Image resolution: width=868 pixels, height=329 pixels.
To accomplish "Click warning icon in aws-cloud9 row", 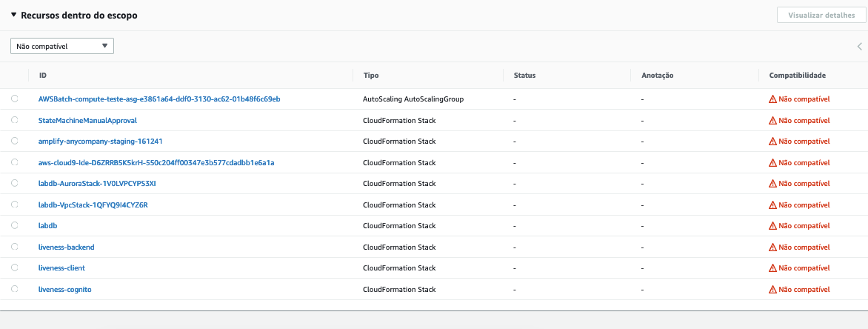I will tap(772, 163).
